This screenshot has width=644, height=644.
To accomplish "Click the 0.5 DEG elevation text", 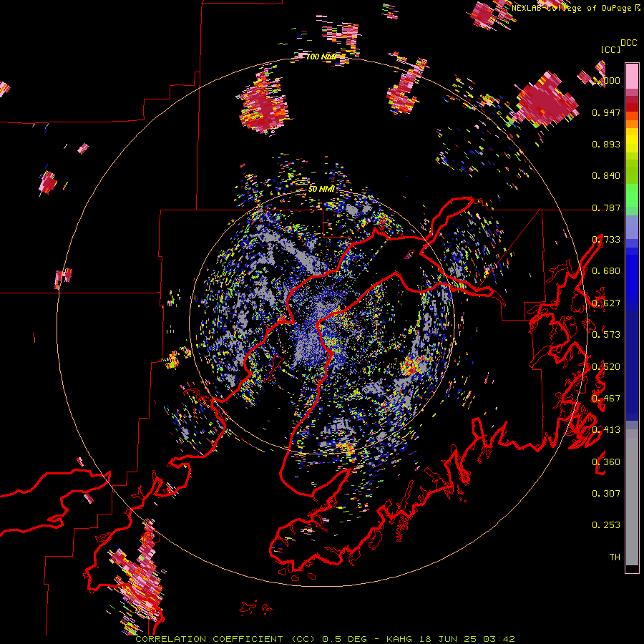I will pos(344,639).
